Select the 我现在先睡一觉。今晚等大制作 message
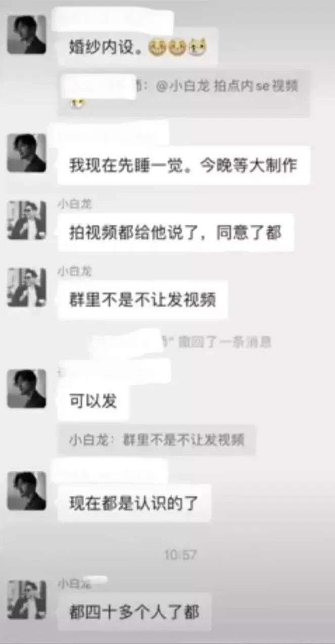The image size is (335, 644). 183,165
